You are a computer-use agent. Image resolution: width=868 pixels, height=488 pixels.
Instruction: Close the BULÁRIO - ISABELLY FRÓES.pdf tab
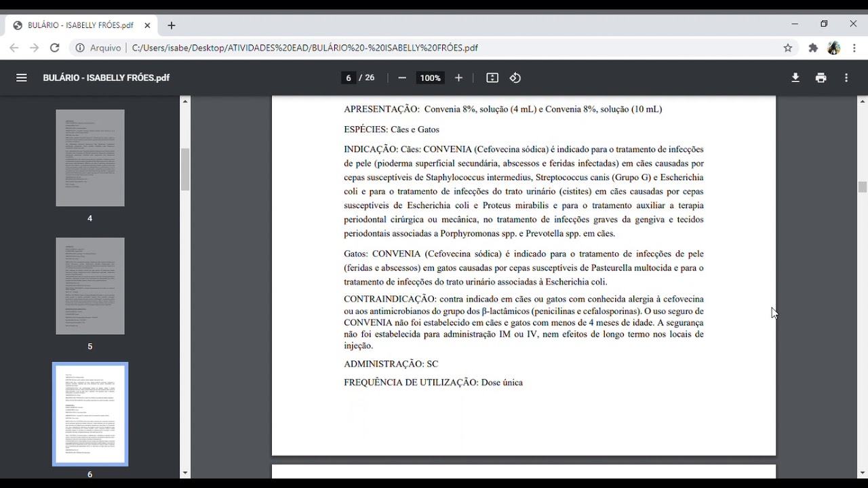tap(147, 26)
